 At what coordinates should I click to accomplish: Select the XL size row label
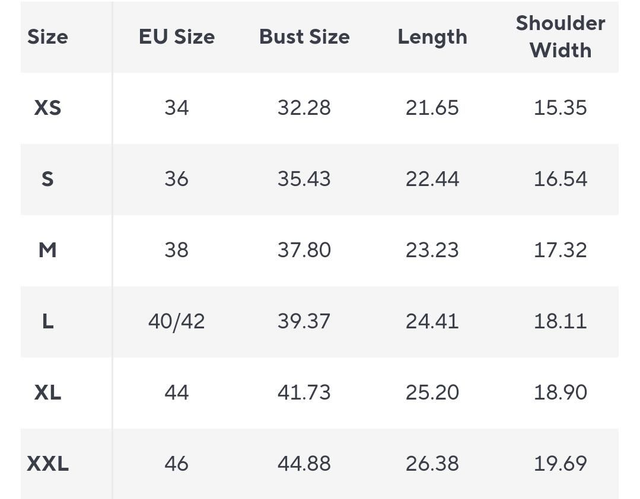coord(48,393)
